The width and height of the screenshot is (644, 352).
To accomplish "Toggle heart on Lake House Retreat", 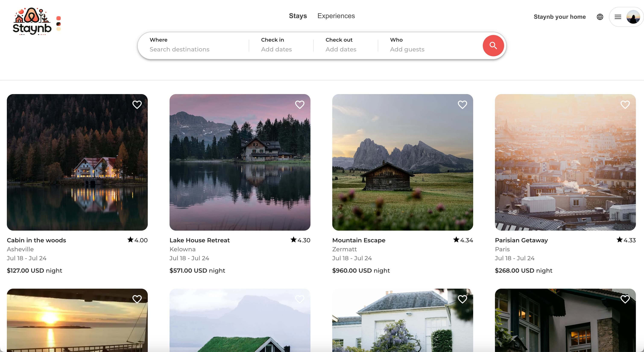I will (x=300, y=104).
